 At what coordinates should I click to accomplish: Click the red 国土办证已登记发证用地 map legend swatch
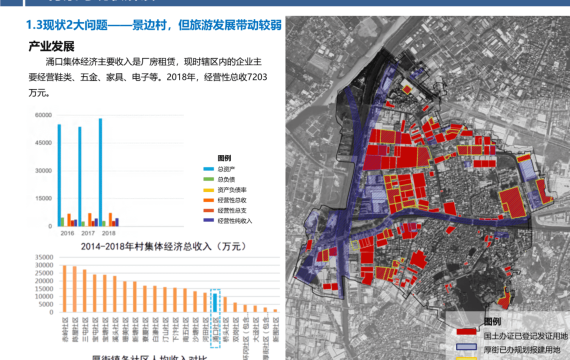466,332
